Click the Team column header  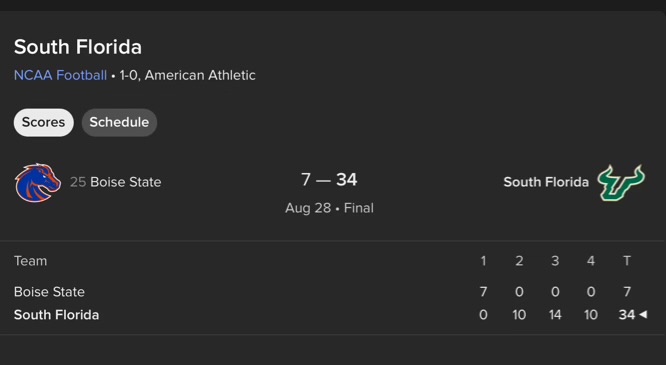tap(30, 261)
